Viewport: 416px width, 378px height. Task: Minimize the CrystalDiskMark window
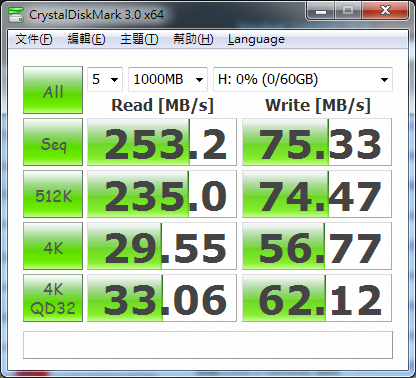click(x=321, y=11)
